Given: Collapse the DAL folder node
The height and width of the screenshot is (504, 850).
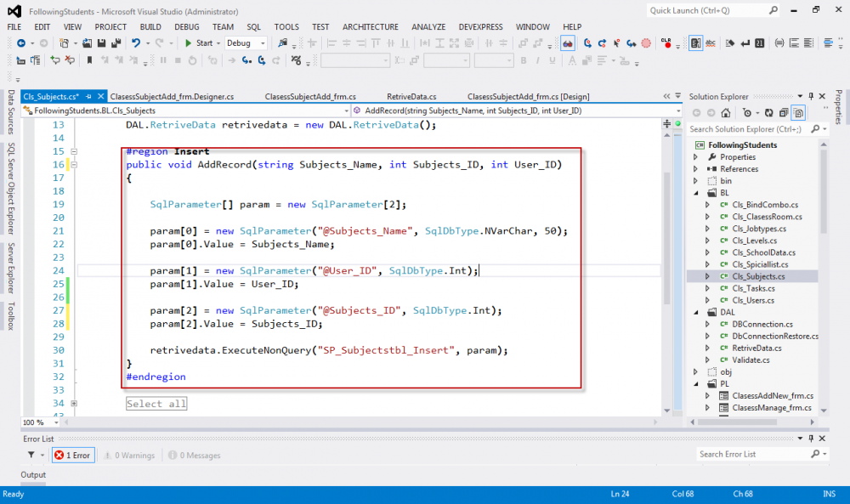Looking at the screenshot, I should click(x=697, y=312).
